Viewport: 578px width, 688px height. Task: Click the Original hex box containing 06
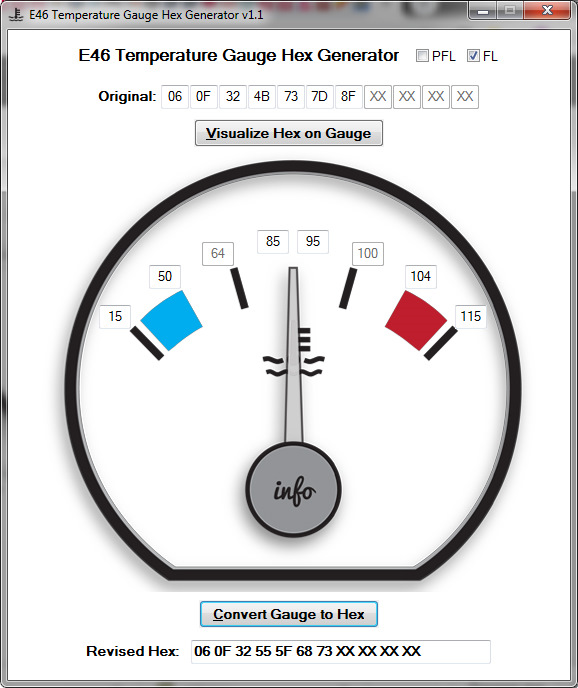click(x=175, y=97)
